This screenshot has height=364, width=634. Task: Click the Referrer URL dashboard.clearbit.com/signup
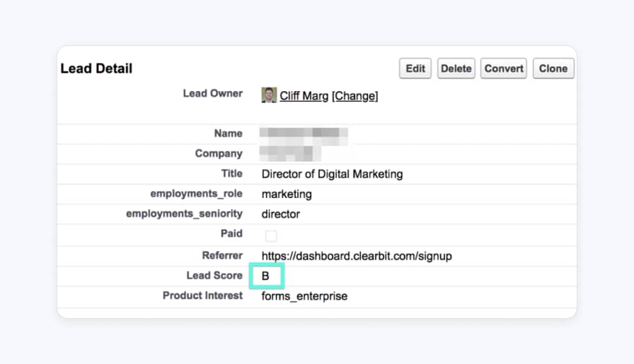tap(356, 256)
